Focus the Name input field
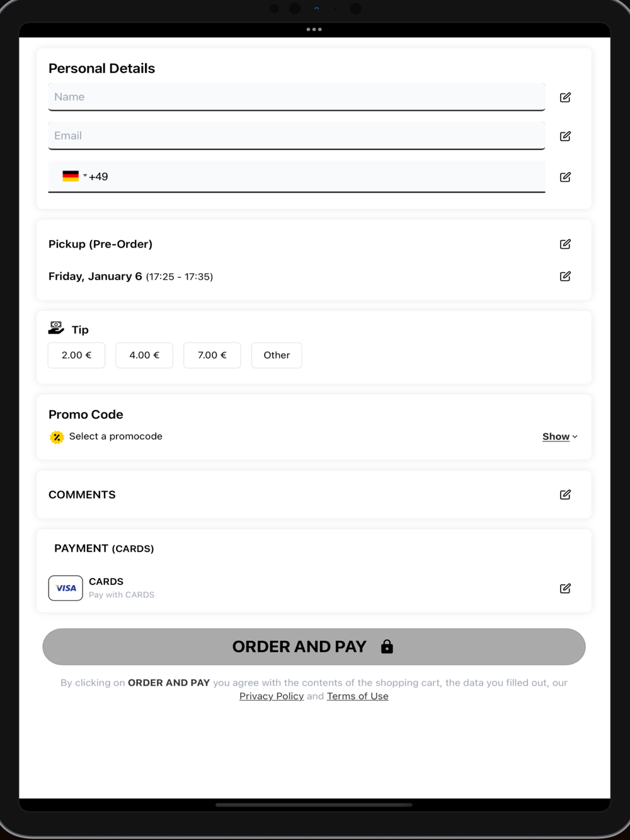Image resolution: width=630 pixels, height=840 pixels. point(296,97)
